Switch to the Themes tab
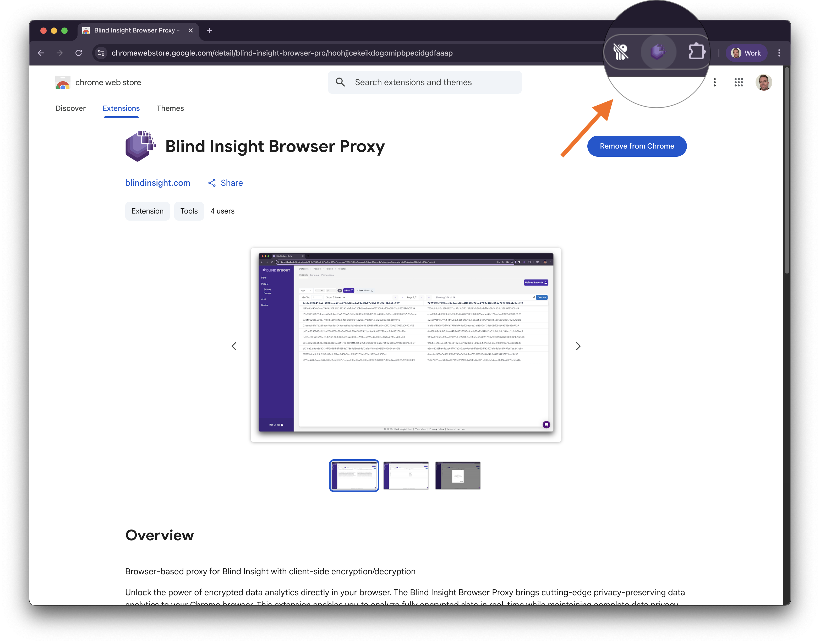The image size is (820, 644). click(x=170, y=108)
